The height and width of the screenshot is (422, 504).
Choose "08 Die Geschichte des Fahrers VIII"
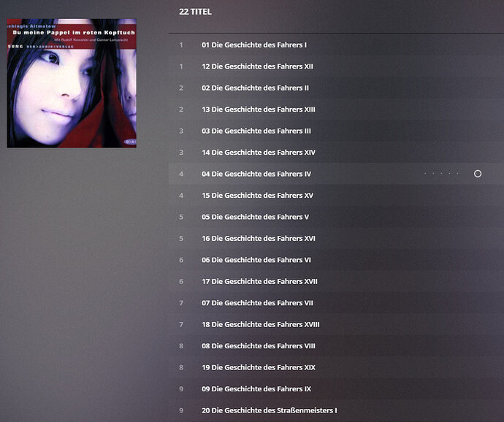[x=259, y=346]
